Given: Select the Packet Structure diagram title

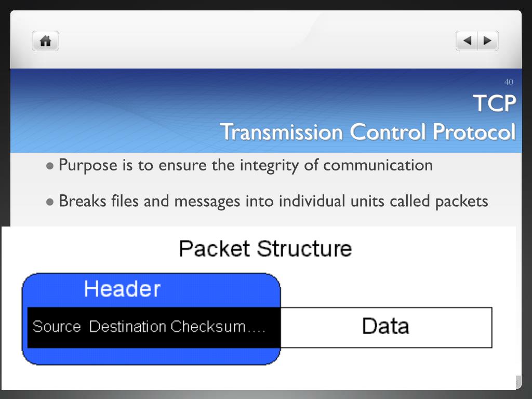Looking at the screenshot, I should (x=265, y=248).
